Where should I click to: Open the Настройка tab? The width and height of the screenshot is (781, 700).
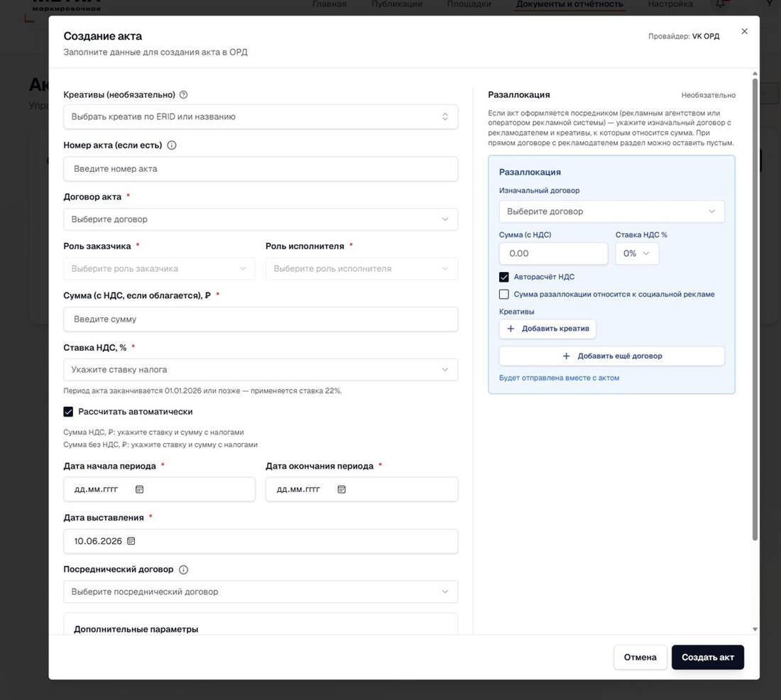[670, 4]
